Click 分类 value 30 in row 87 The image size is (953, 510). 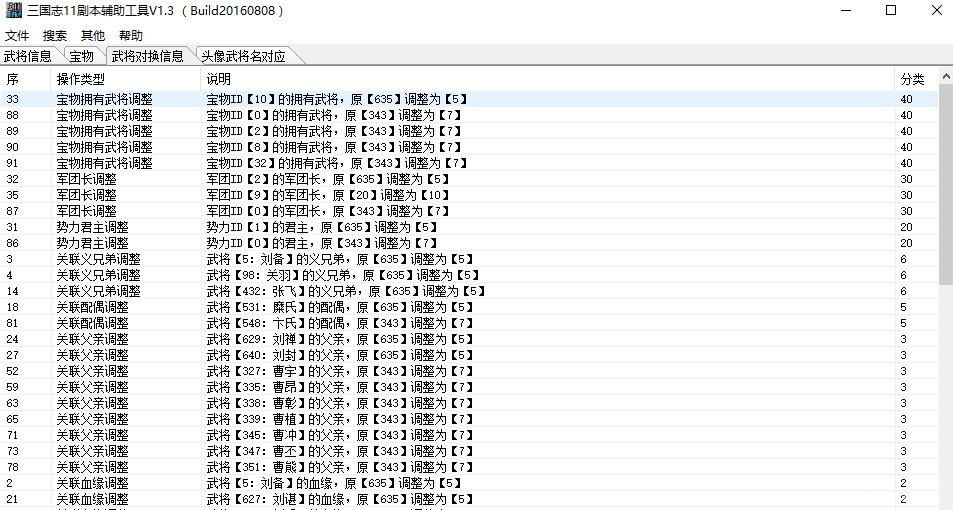click(x=906, y=211)
